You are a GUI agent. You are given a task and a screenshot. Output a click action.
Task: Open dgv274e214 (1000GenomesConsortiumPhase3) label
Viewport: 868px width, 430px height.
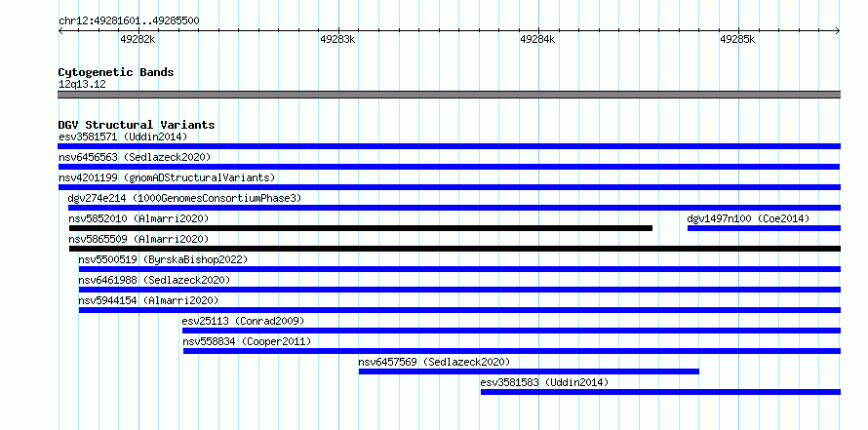click(185, 198)
